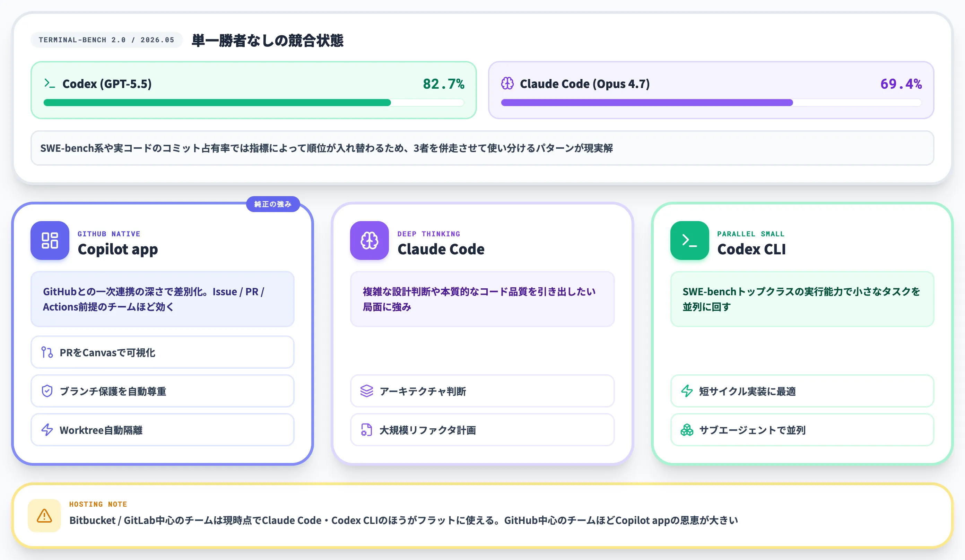
Task: Select the PRをCanvasで可視化 feature row
Action: click(x=162, y=352)
